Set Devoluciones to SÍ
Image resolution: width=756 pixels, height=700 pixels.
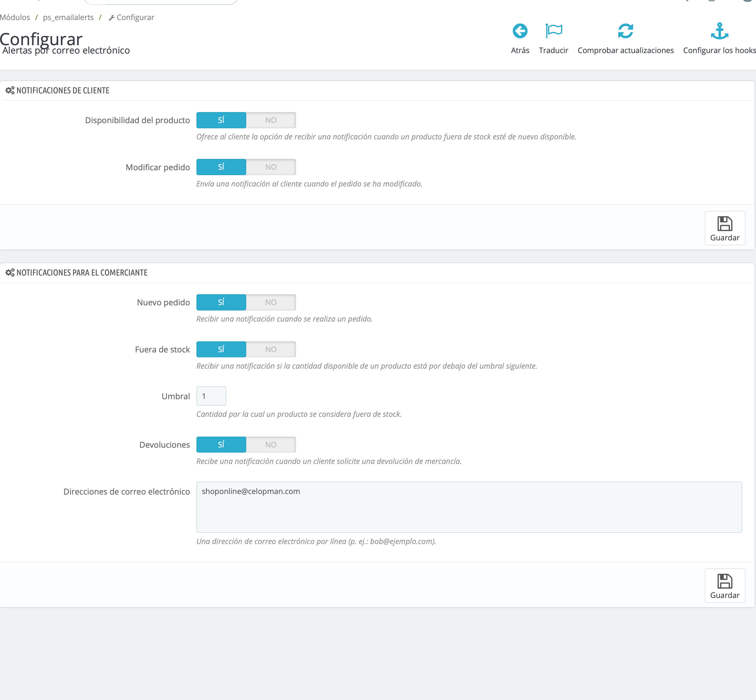pyautogui.click(x=221, y=445)
